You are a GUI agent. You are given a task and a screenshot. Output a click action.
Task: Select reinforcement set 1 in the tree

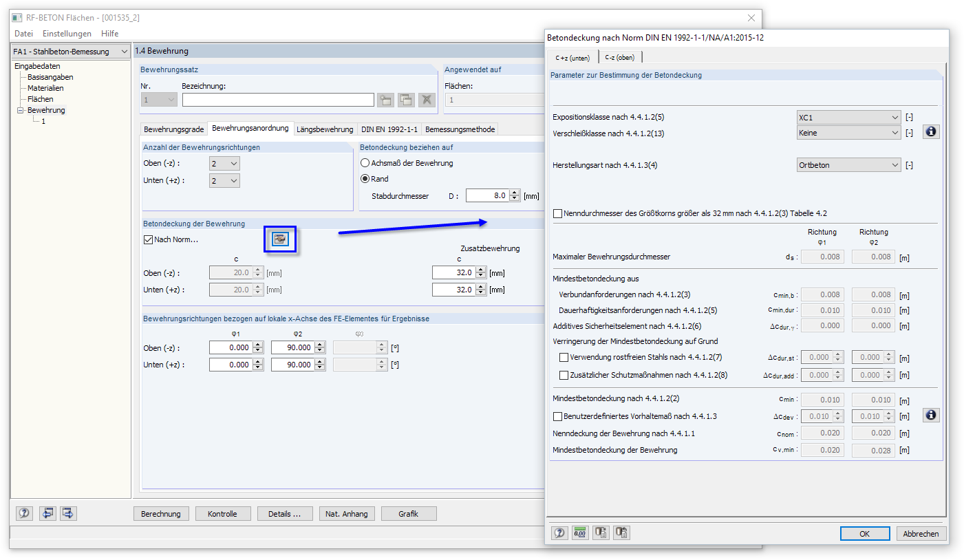43,121
